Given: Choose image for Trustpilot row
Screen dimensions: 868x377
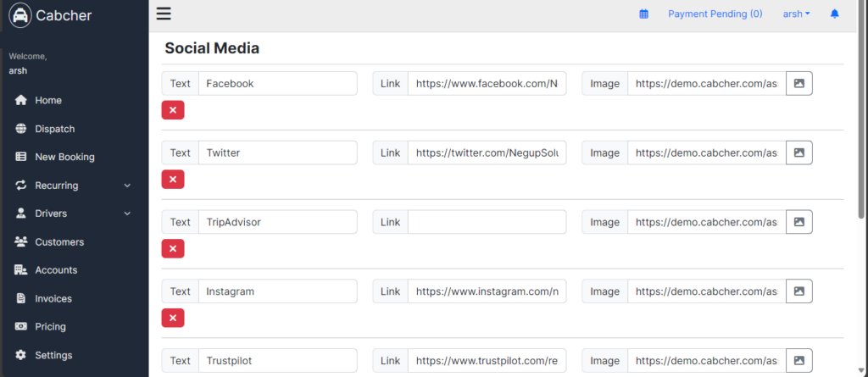Looking at the screenshot, I should pyautogui.click(x=798, y=360).
